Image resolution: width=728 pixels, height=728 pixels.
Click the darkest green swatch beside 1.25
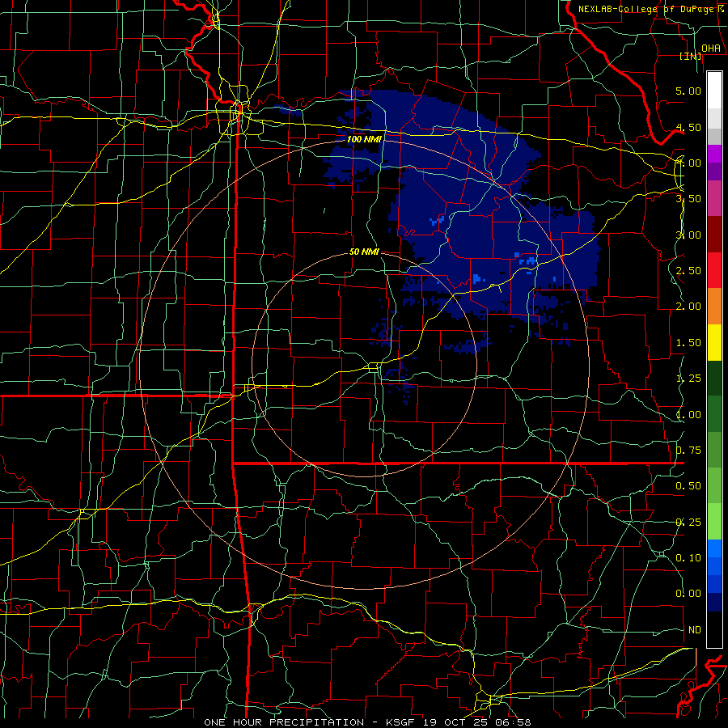pyautogui.click(x=714, y=379)
